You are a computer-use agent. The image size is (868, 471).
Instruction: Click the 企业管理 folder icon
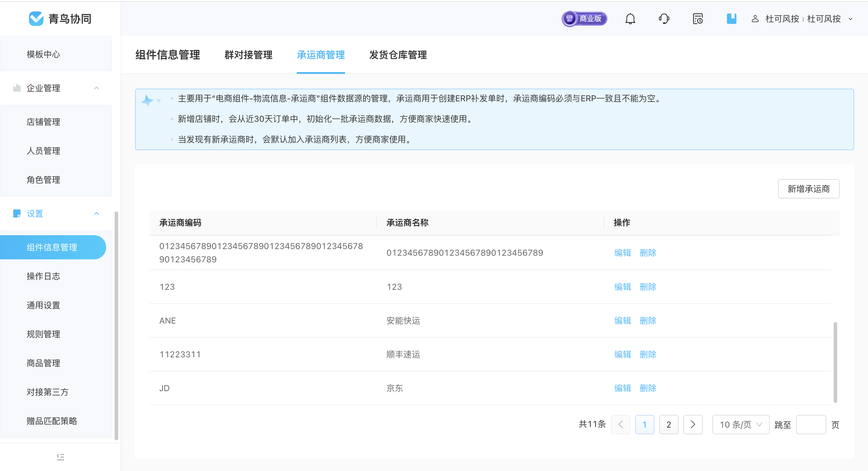pyautogui.click(x=17, y=88)
